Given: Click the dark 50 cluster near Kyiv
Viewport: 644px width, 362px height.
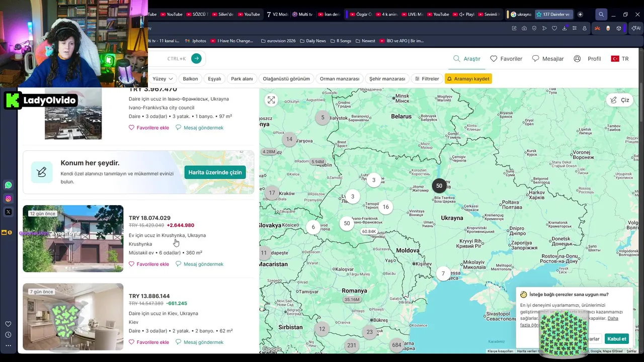Looking at the screenshot, I should 439,186.
